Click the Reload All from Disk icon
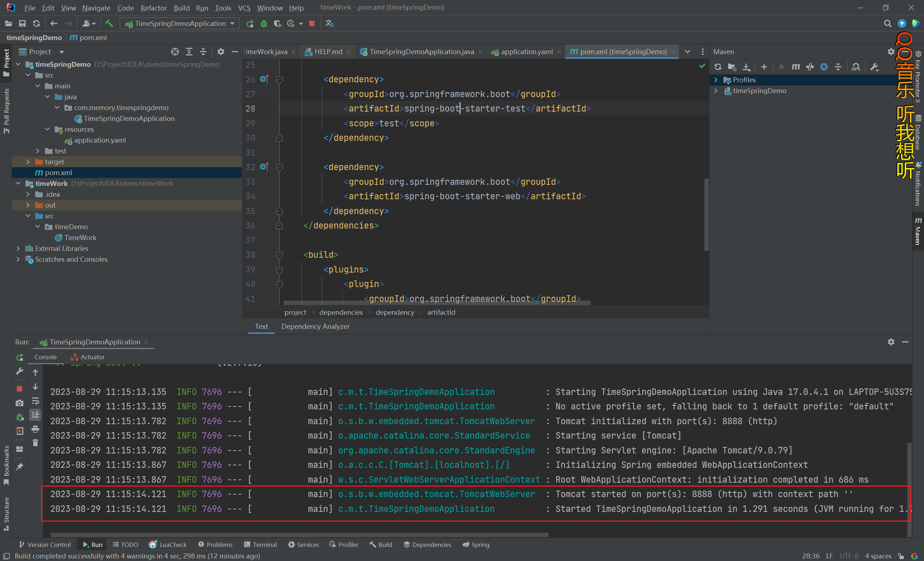This screenshot has height=561, width=924. (36, 23)
